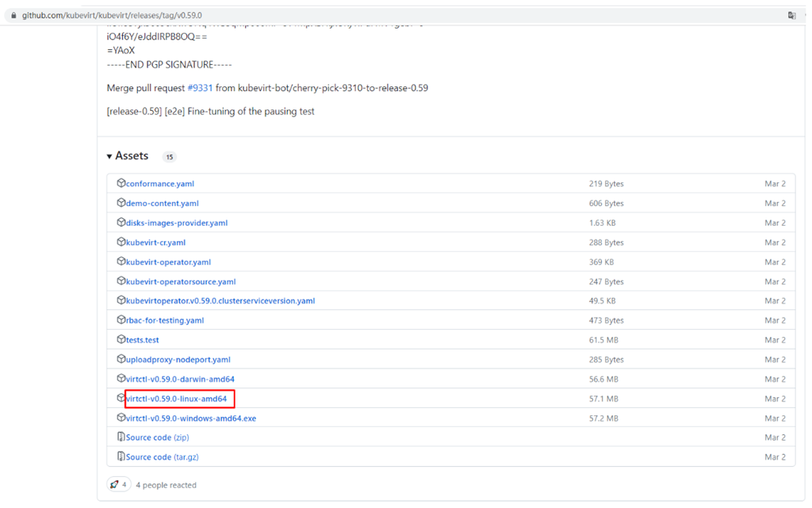This screenshot has width=812, height=508.
Task: Click the package icon beside kubevirt-operatorsource.yaml
Action: [x=121, y=281]
